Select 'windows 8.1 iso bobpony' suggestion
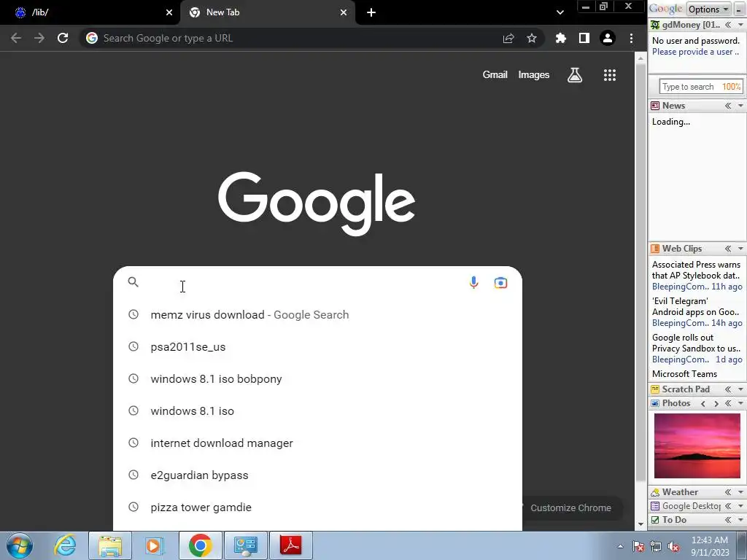The width and height of the screenshot is (747, 560). point(318,379)
